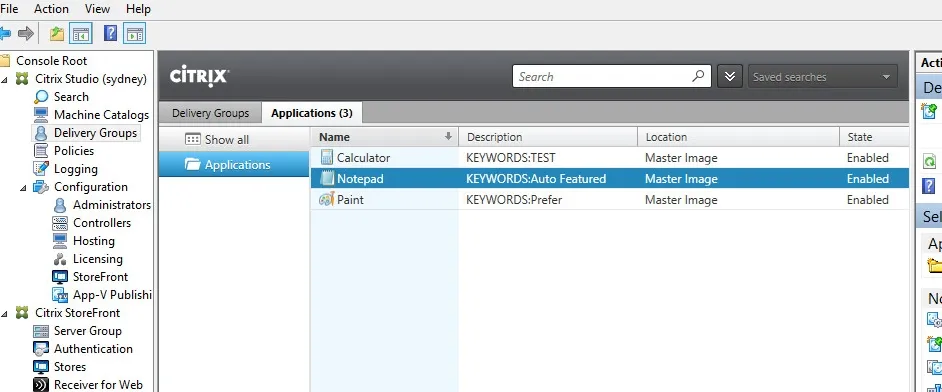Click the Name column sort arrow
The width and height of the screenshot is (942, 392).
pos(448,137)
